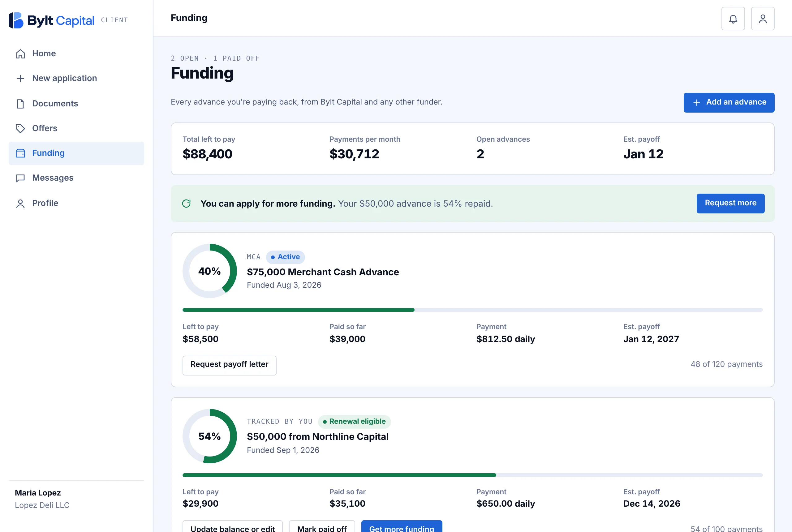
Task: Click the Renewal eligible badge
Action: pyautogui.click(x=354, y=421)
